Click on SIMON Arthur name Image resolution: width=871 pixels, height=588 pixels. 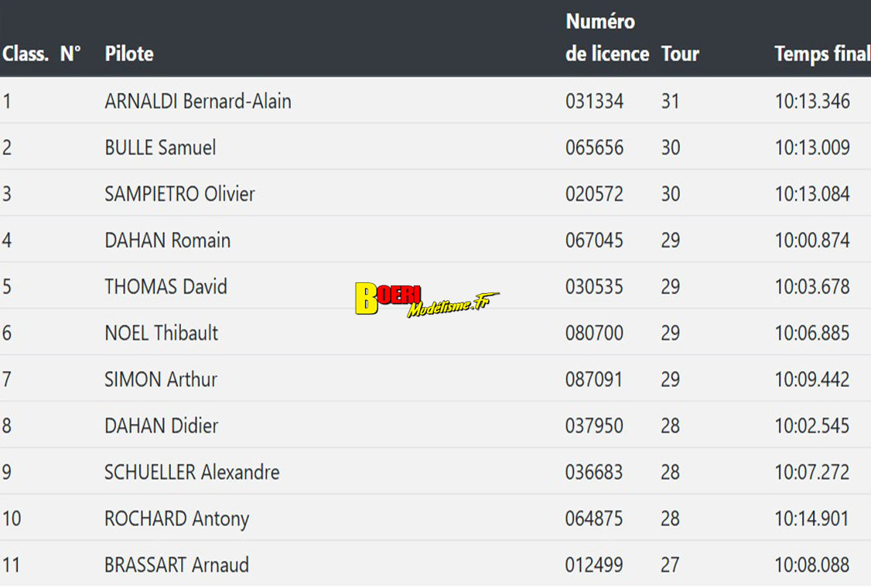[161, 380]
